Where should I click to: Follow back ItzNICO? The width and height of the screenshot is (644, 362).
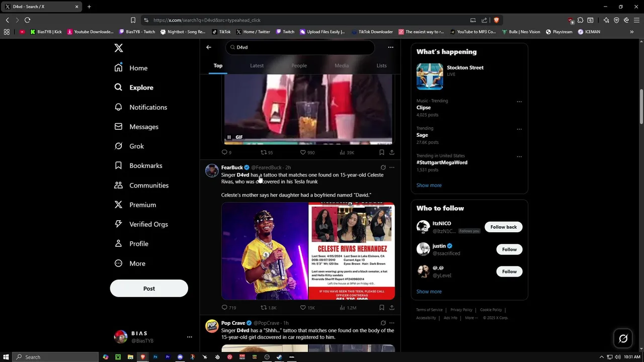pyautogui.click(x=504, y=227)
